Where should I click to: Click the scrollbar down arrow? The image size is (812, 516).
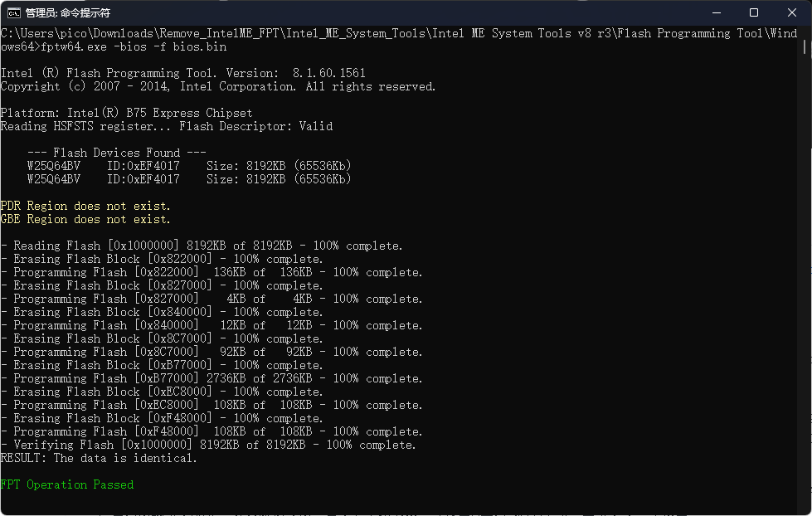coord(805,509)
